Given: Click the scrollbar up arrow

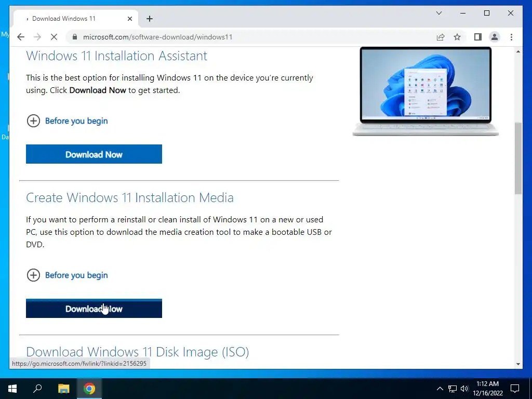Looking at the screenshot, I should coord(518,51).
